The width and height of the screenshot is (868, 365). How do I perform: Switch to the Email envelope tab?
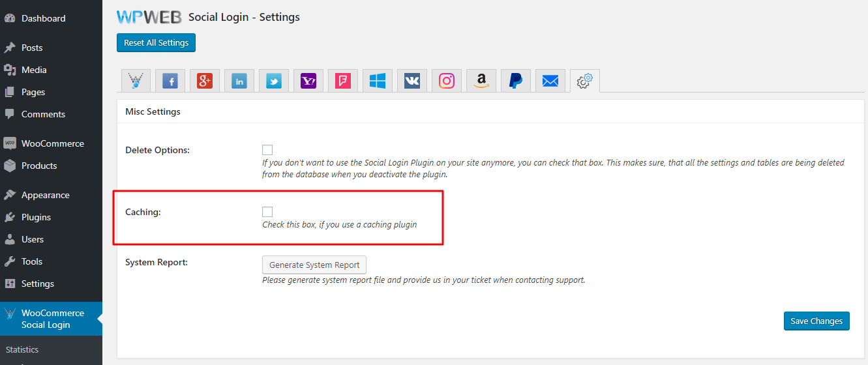550,81
